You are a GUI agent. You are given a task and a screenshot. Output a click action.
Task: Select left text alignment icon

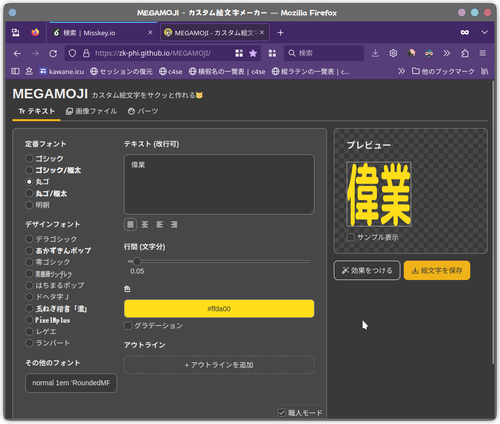click(160, 225)
